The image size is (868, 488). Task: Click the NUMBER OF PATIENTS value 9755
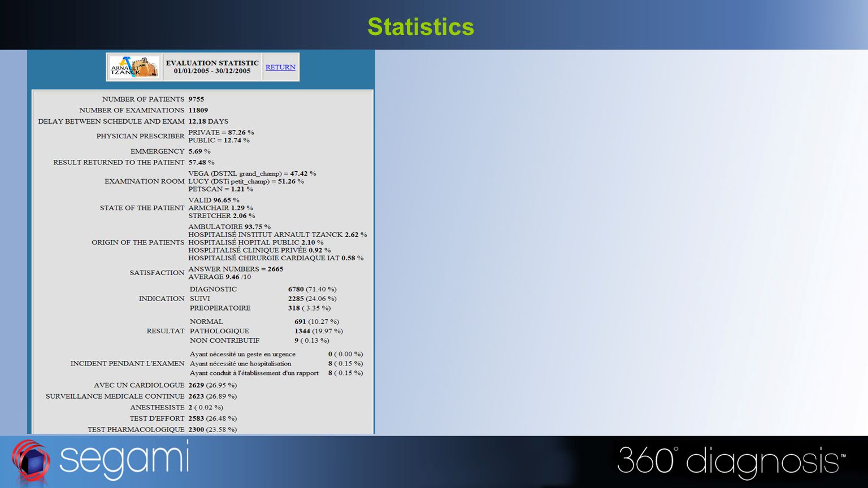click(x=196, y=99)
